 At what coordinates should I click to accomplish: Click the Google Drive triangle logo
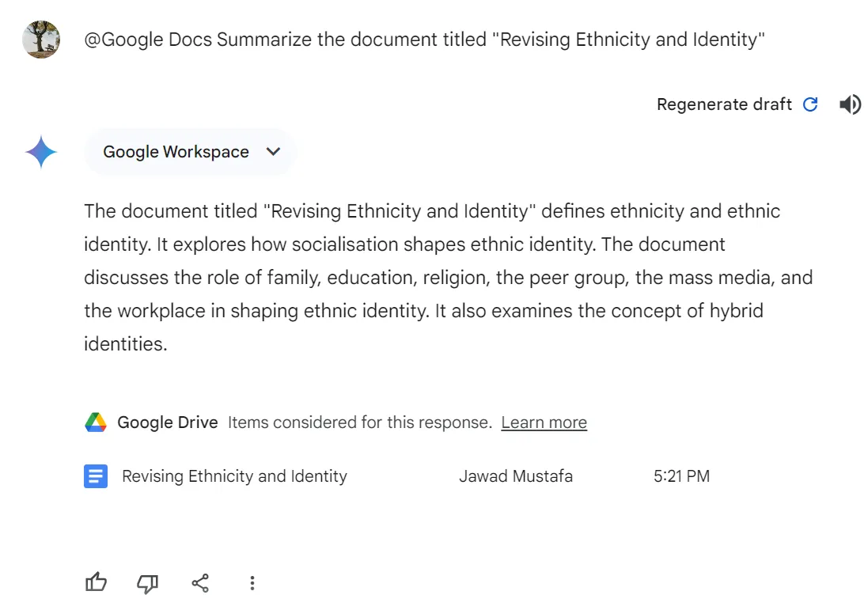96,422
